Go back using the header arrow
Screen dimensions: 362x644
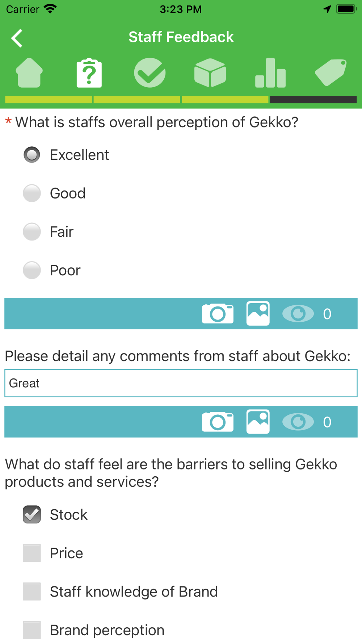click(17, 38)
